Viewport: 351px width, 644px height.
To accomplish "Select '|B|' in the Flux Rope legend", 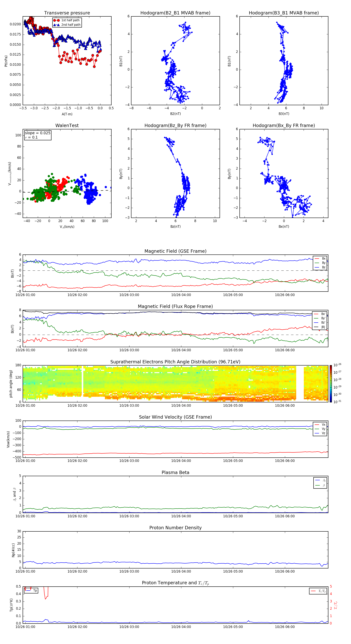I will point(320,327).
